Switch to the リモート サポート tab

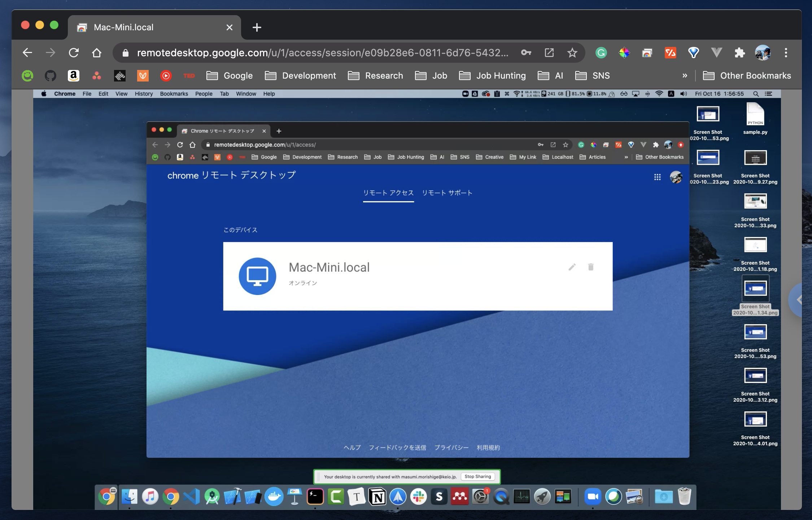point(447,193)
